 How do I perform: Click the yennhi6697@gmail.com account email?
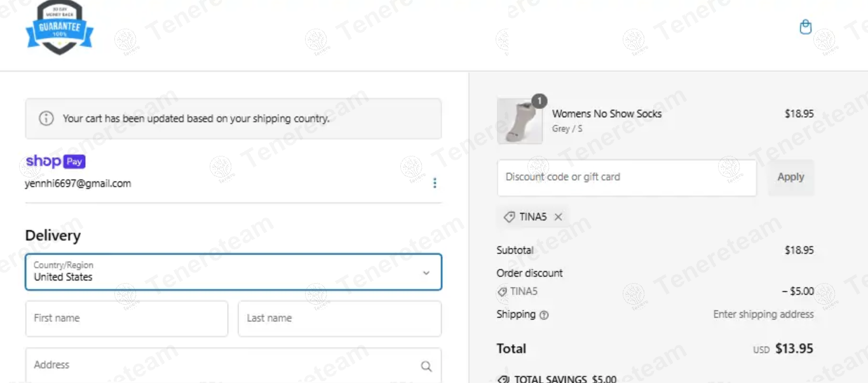[x=78, y=184]
